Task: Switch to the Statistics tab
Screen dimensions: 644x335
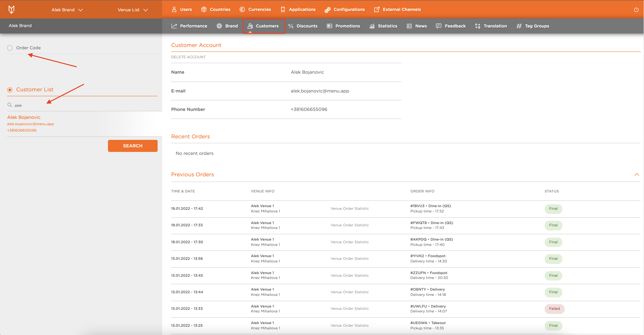Action: [x=383, y=26]
